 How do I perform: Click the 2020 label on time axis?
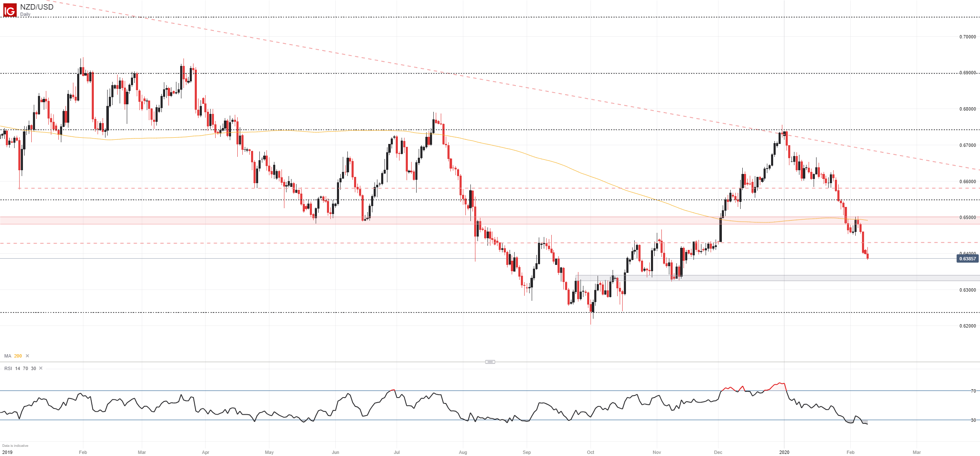[x=784, y=452]
